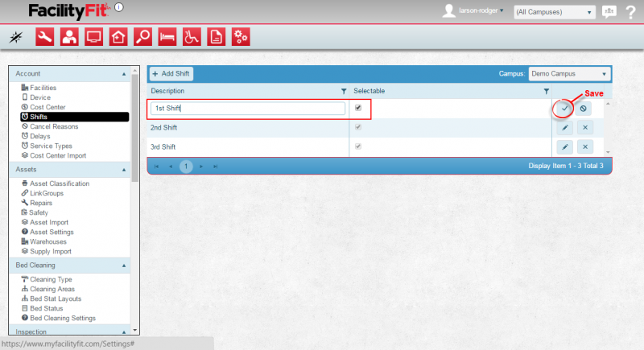The height and width of the screenshot is (350, 644).
Task: Open the chat feedback icon in header
Action: click(x=609, y=11)
